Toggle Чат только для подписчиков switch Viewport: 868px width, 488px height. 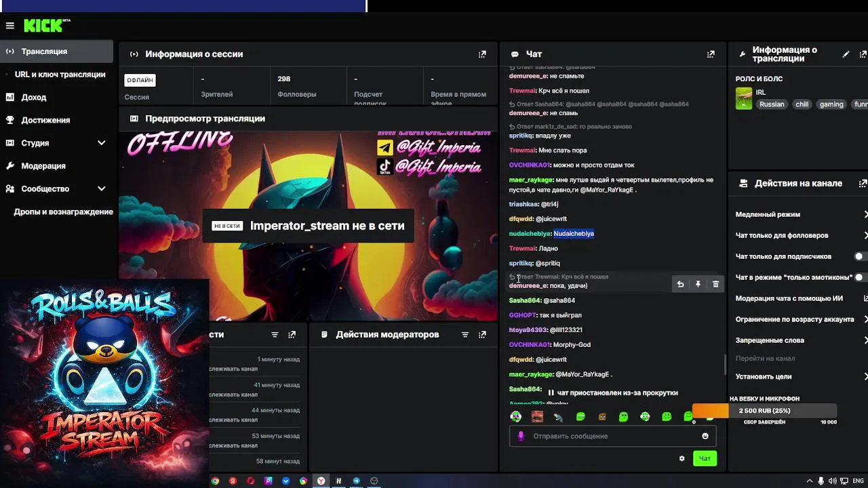coord(861,257)
